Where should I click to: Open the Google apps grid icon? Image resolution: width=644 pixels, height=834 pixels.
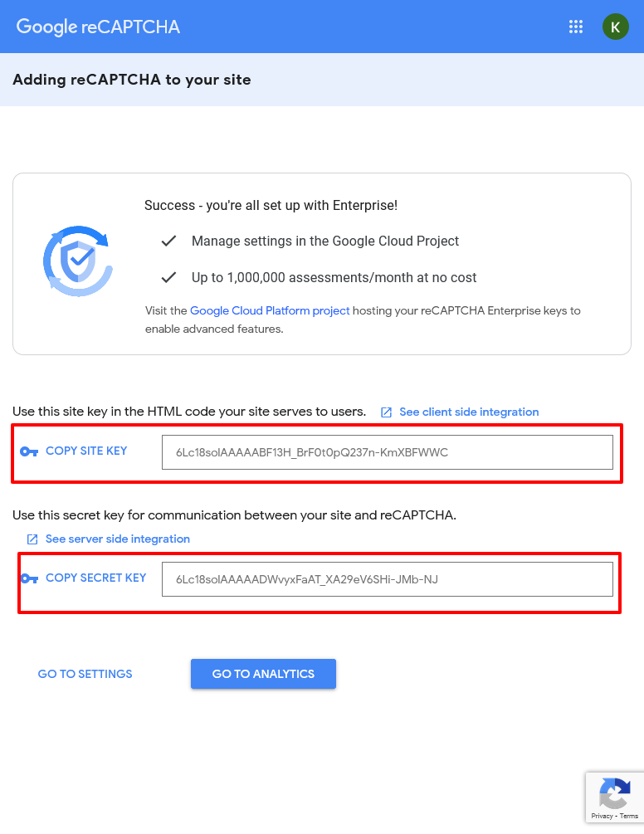coord(575,27)
